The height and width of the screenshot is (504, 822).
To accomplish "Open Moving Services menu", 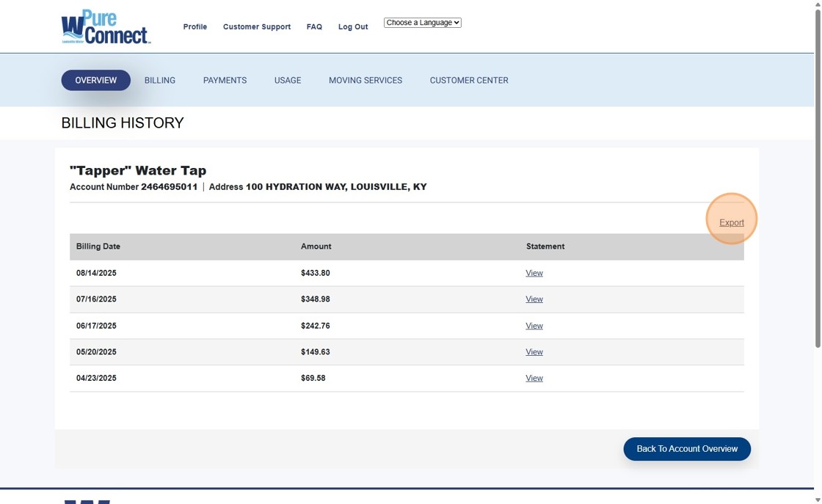I will [x=365, y=80].
